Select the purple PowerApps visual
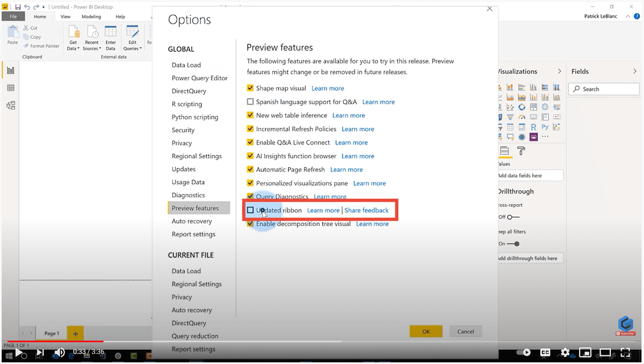Viewport: 644px width, 364px height. (533, 137)
